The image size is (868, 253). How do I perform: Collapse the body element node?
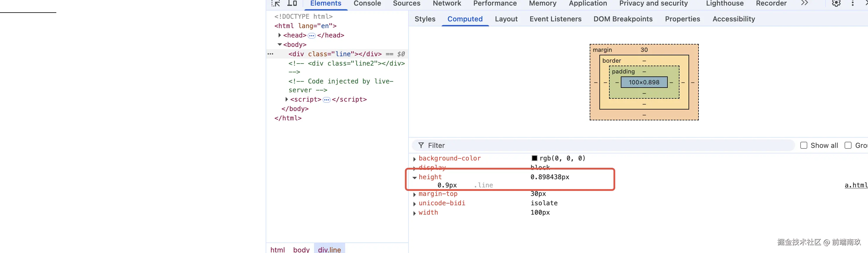click(x=279, y=45)
